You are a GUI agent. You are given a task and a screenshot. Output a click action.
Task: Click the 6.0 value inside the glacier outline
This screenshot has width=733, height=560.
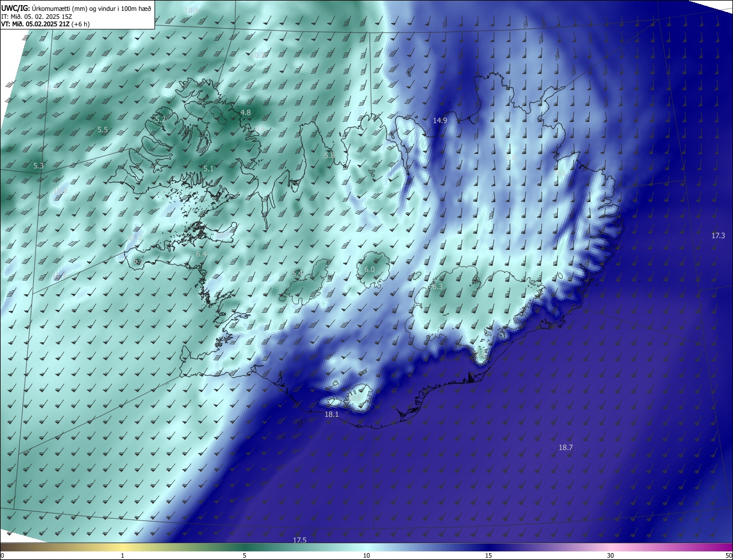tap(369, 269)
